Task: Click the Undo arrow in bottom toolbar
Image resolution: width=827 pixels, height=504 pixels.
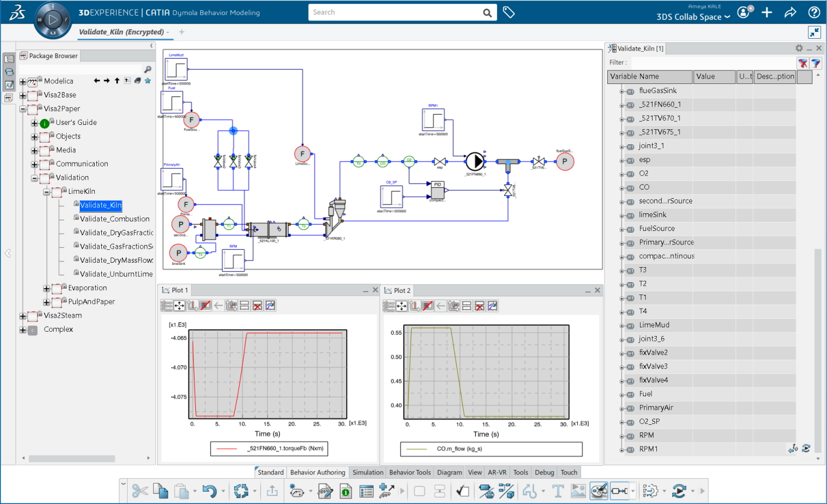Action: [209, 491]
